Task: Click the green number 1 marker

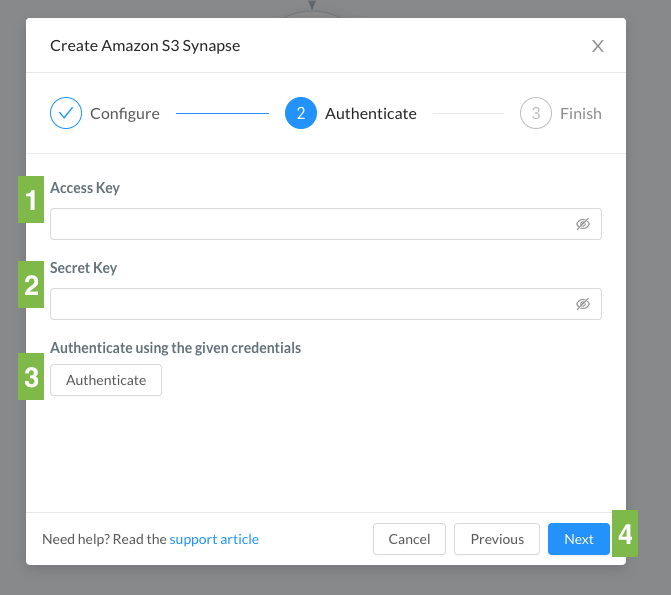Action: (31, 199)
